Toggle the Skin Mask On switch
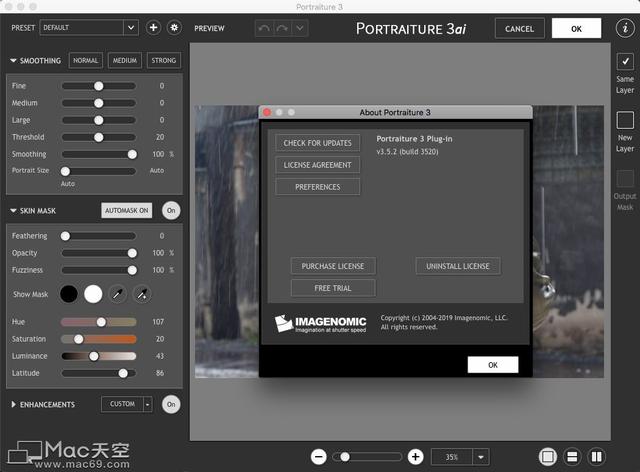Viewport: 640px width, 472px height. (171, 210)
